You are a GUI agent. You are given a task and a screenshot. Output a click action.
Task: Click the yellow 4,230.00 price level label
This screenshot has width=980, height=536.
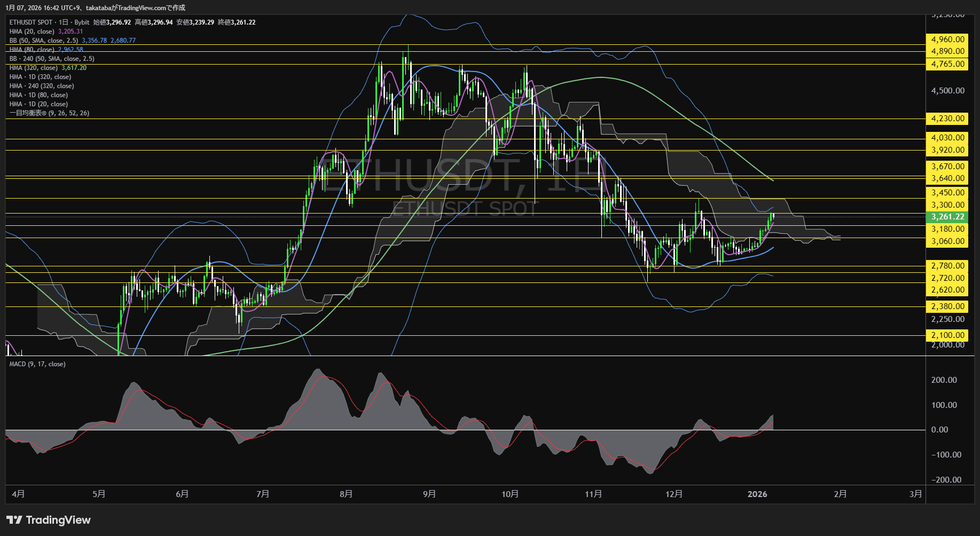point(947,119)
